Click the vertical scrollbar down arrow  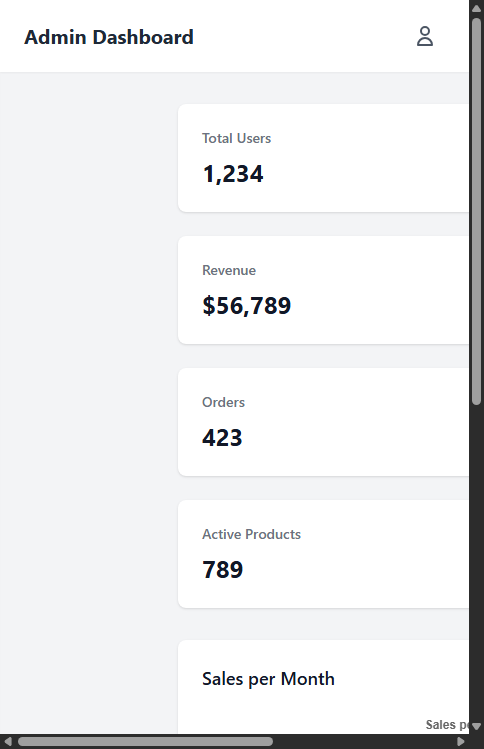click(476, 727)
